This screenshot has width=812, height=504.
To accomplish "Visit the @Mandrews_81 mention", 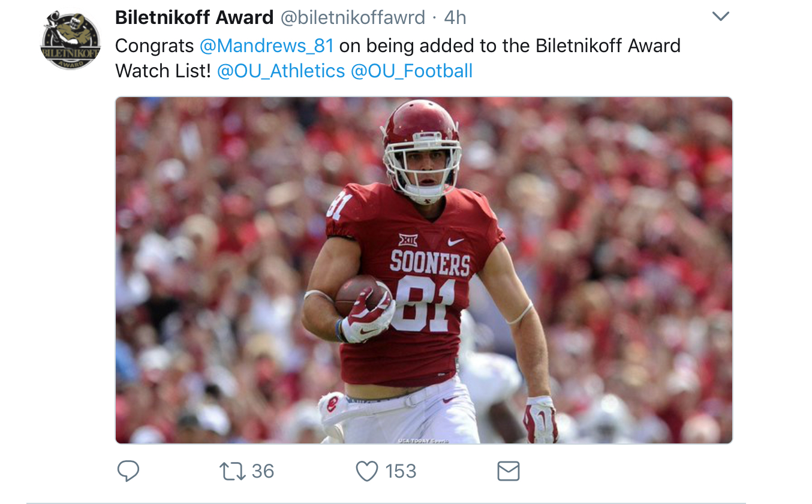I will [266, 46].
